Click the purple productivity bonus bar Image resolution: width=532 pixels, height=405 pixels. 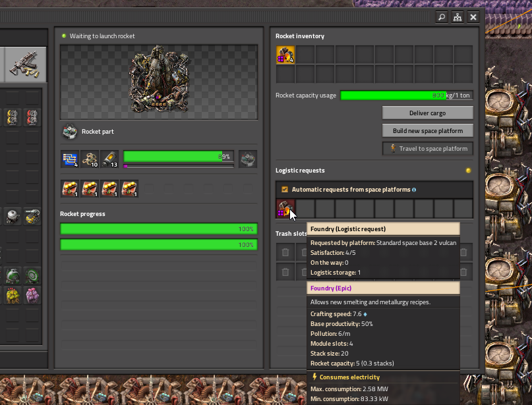coord(179,166)
